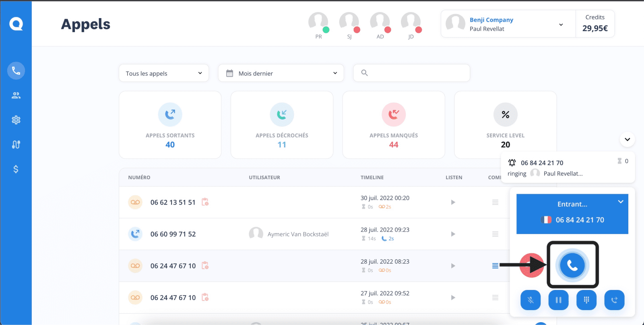
Task: Select the Appels Sortants stat card
Action: tap(170, 125)
